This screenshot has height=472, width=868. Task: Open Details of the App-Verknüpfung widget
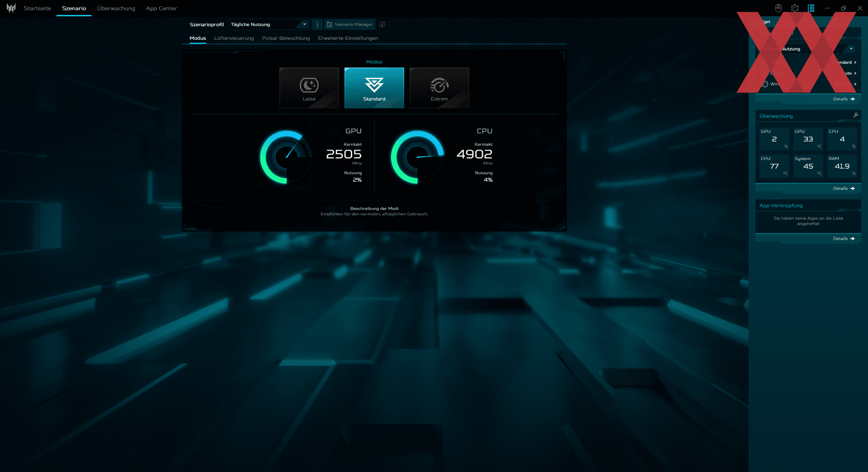pos(844,239)
